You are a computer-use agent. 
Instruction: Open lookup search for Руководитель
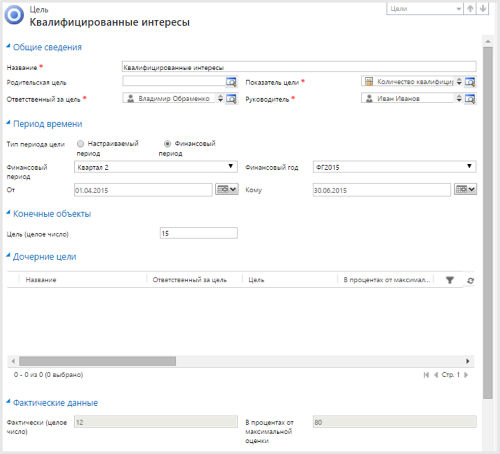470,99
